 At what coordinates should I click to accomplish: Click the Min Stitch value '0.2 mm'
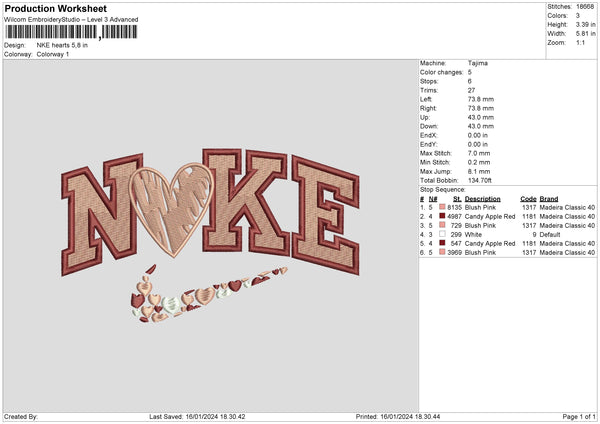pos(479,162)
